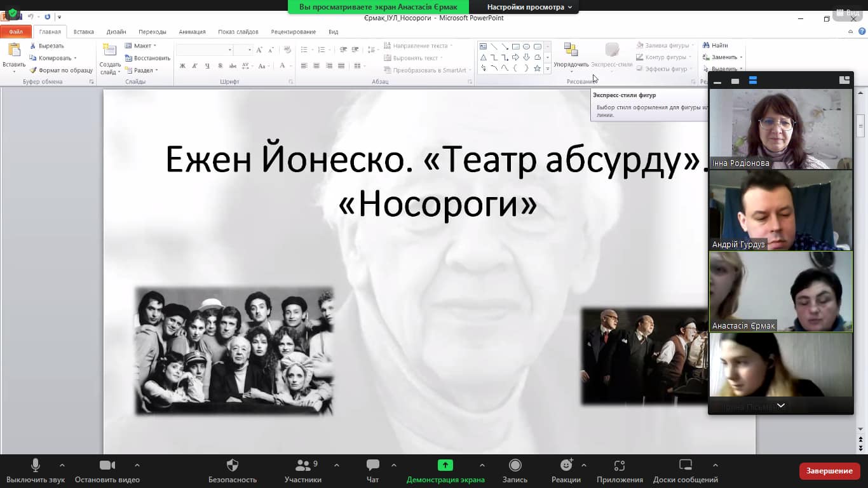Switch to the Дизайн ribbon tab
The image size is (868, 488).
coord(116,32)
